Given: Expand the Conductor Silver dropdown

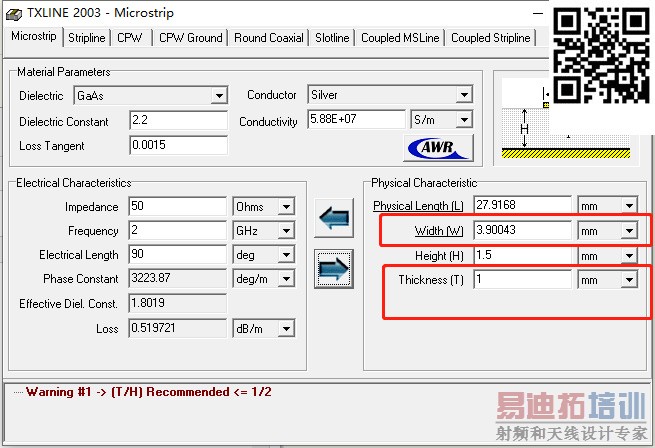Looking at the screenshot, I should click(464, 94).
